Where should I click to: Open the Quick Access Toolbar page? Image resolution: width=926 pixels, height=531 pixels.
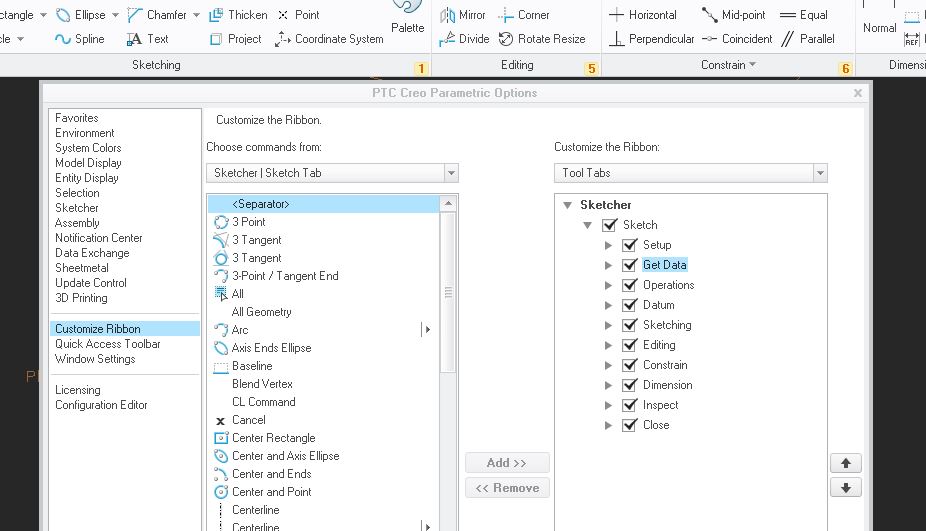coord(107,344)
